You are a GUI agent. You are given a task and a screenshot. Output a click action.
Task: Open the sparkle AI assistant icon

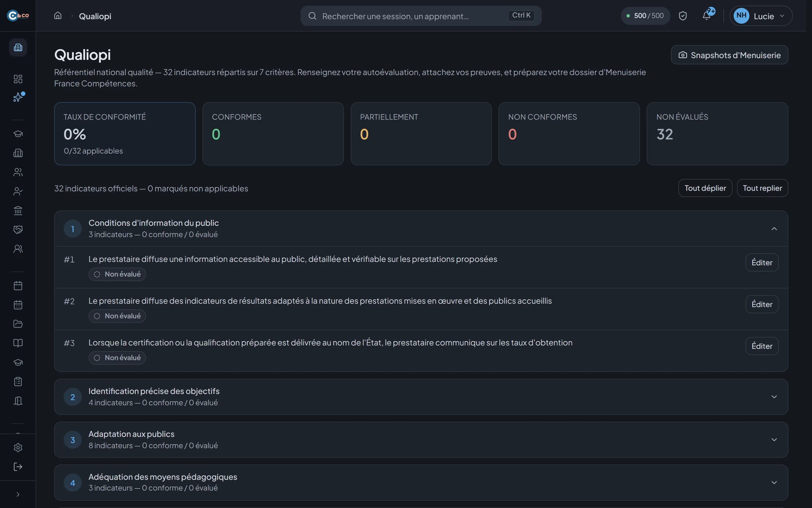coord(18,97)
